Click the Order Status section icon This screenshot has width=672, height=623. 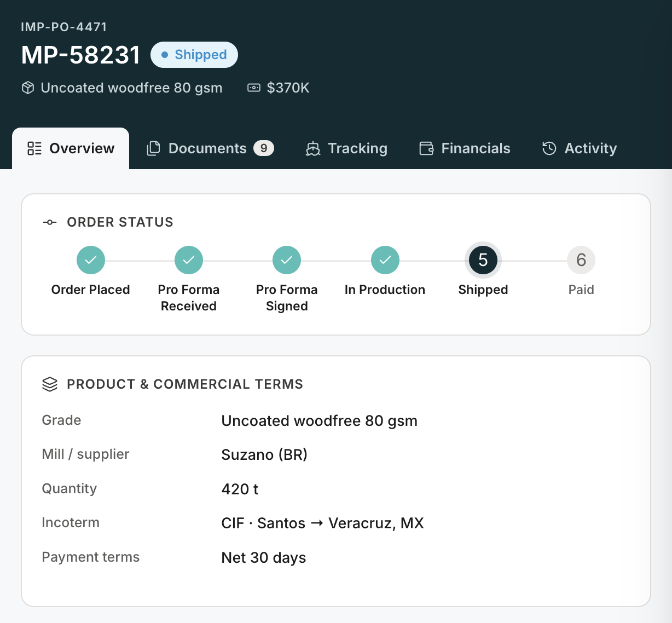[50, 222]
